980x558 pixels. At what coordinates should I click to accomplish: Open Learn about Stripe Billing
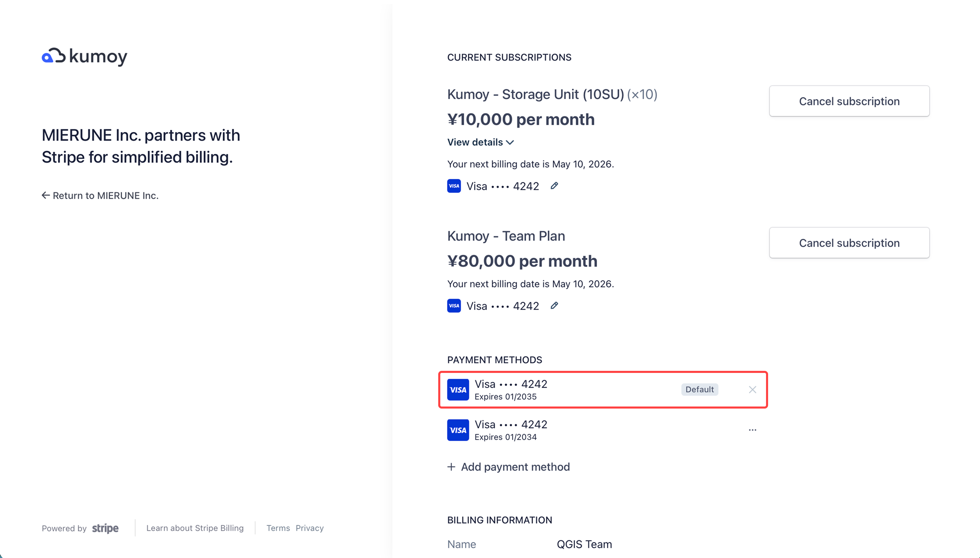point(195,528)
